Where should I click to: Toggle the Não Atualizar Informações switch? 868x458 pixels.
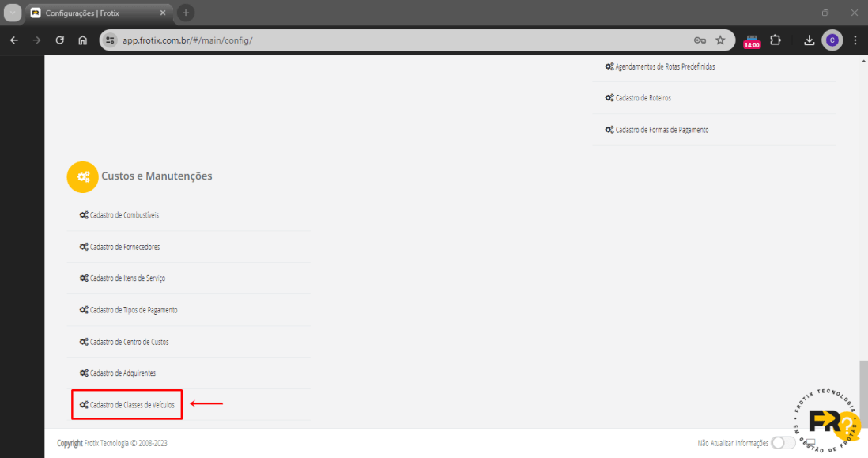click(x=783, y=443)
